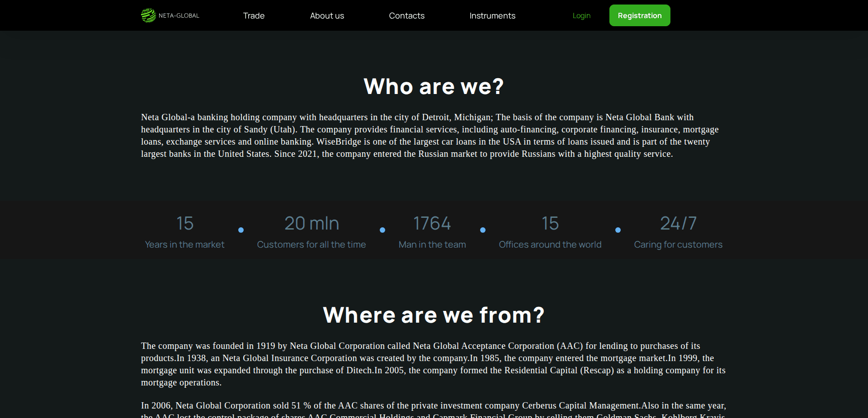868x418 pixels.
Task: Select the '15 Years in the market' statistic
Action: 184,233
